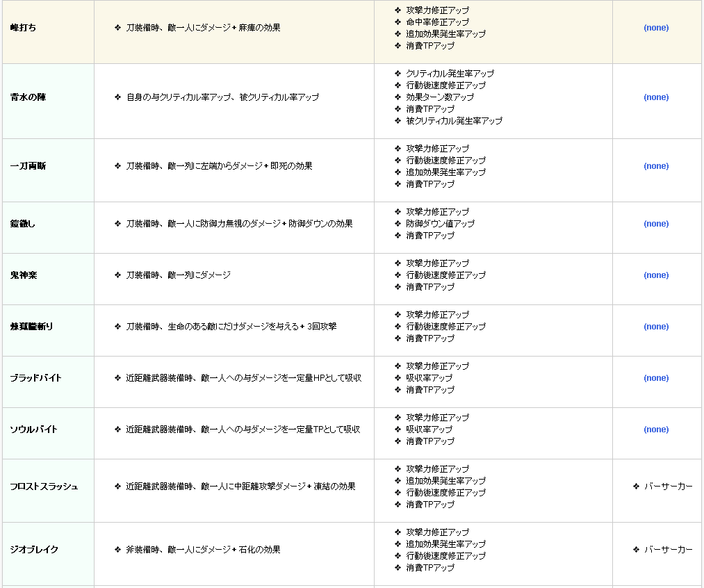Select the skill name 煉獄朧斬り
The height and width of the screenshot is (588, 704).
[x=31, y=327]
